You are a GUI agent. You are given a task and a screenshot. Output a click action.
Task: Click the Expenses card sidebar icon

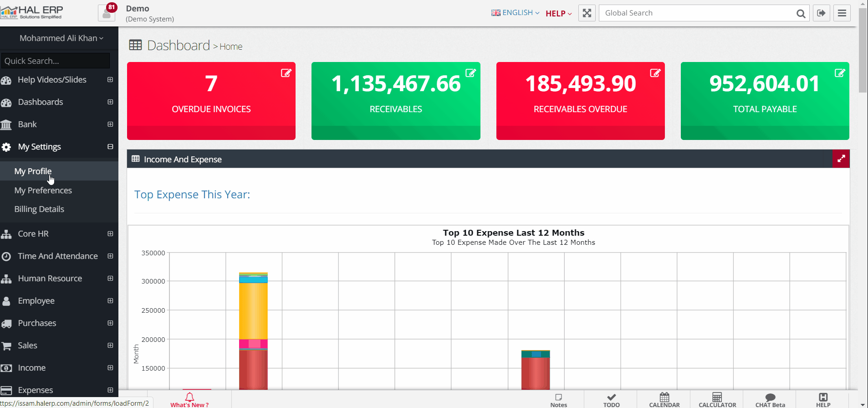(x=6, y=390)
